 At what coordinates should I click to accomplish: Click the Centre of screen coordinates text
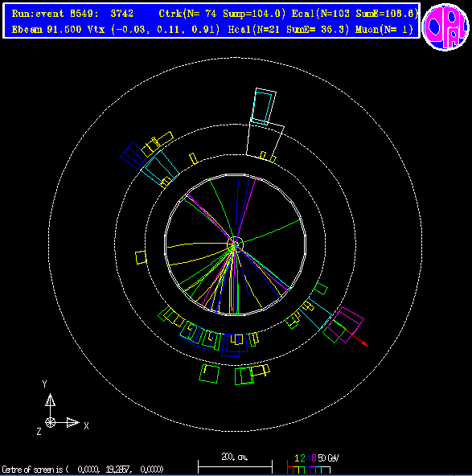coord(83,470)
